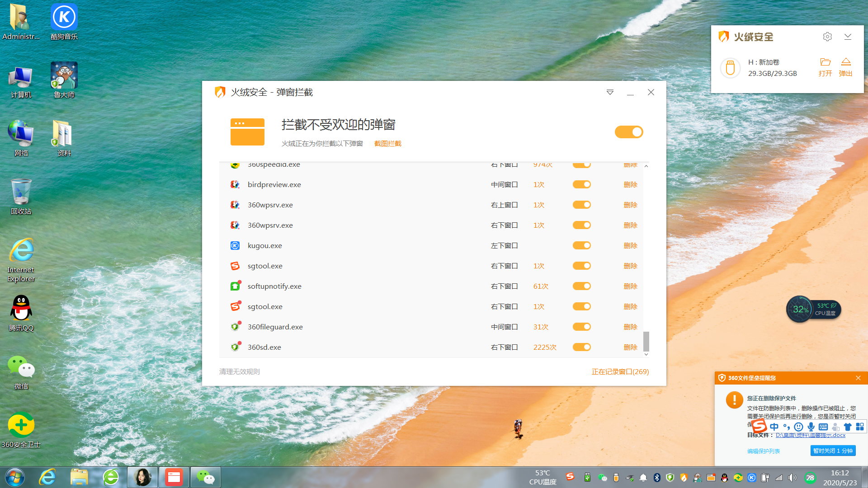Open Sogou IME emoji panel
The image size is (868, 488).
(799, 427)
